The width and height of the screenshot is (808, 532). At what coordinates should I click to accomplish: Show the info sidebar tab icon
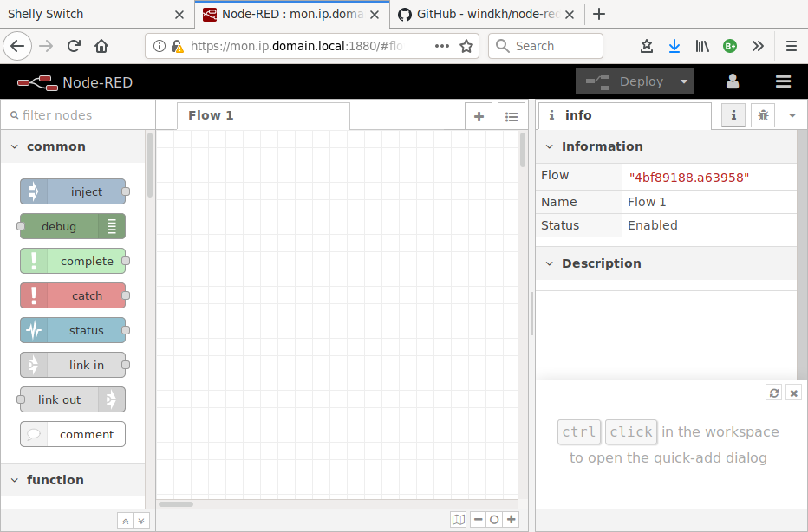(733, 115)
